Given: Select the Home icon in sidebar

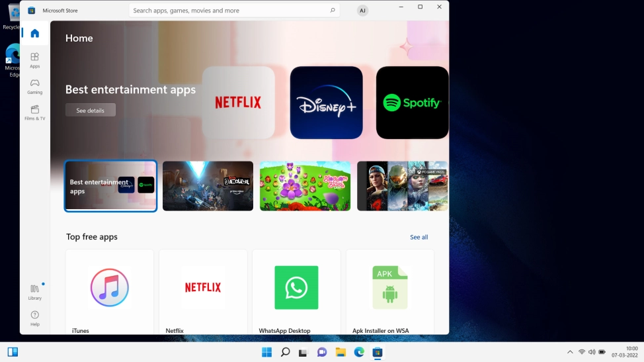Looking at the screenshot, I should [x=34, y=34].
